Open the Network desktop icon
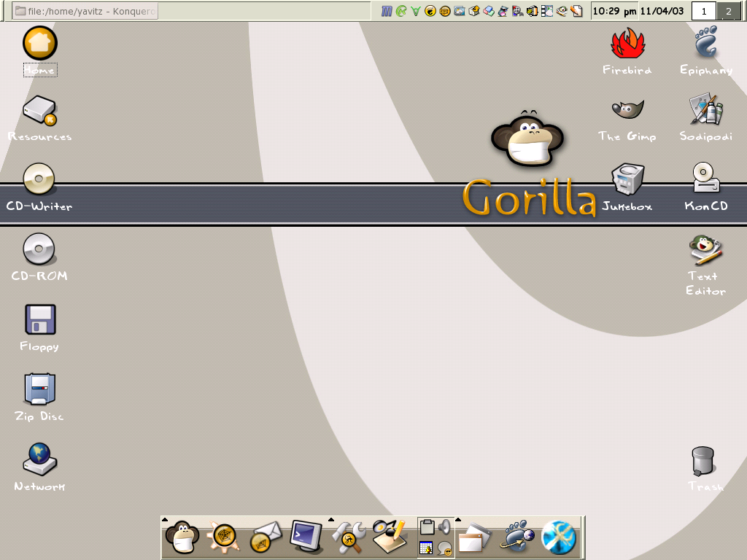Screen dimensions: 747x560 click(x=40, y=459)
